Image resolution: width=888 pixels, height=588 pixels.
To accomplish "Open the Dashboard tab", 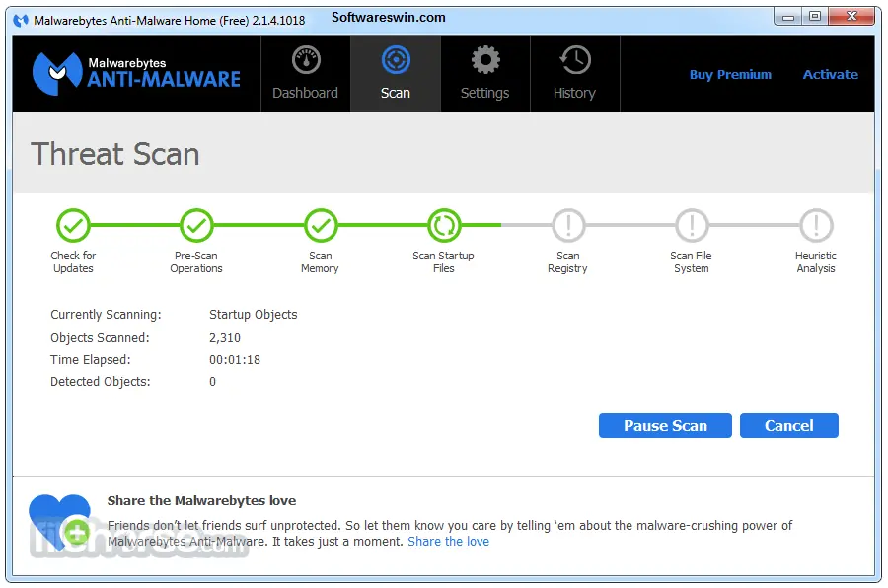I will (x=306, y=74).
